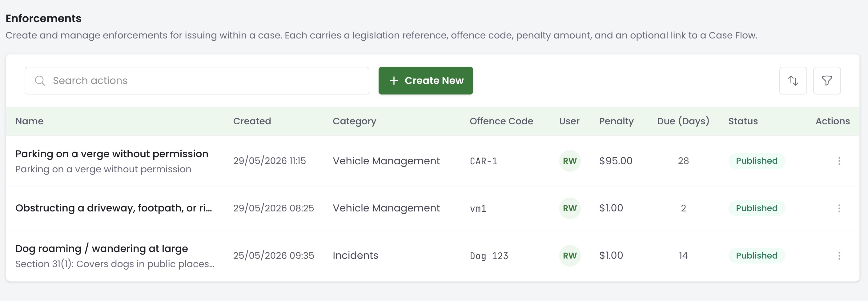Click the Name column header
The image size is (868, 301).
click(x=29, y=121)
